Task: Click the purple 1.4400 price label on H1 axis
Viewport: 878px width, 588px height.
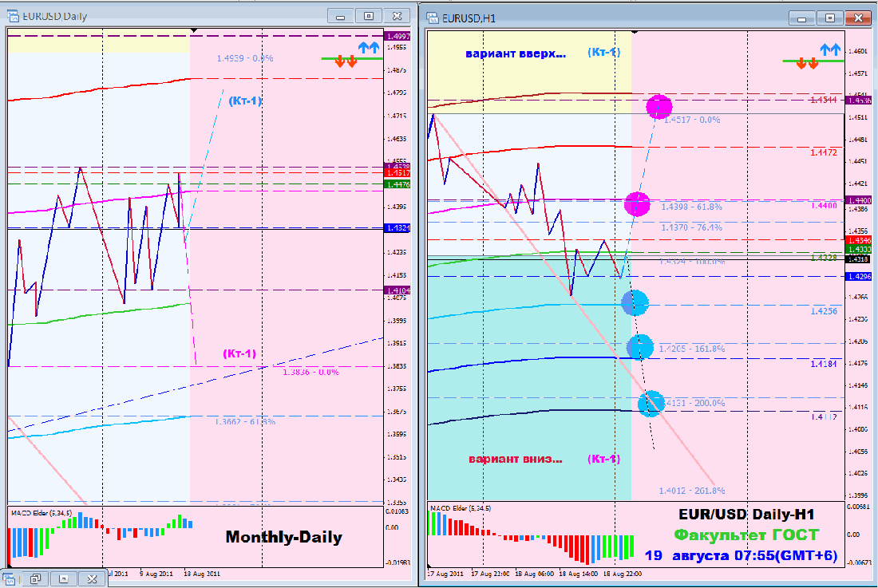Action: point(858,200)
